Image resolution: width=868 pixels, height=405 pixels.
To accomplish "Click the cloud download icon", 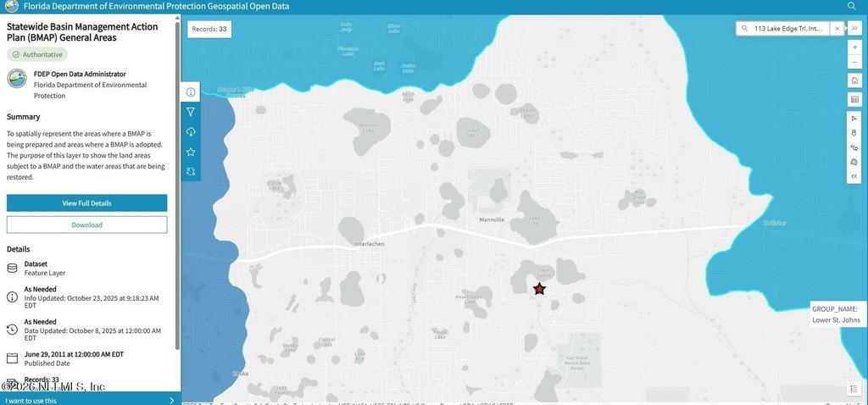I will pos(191,131).
